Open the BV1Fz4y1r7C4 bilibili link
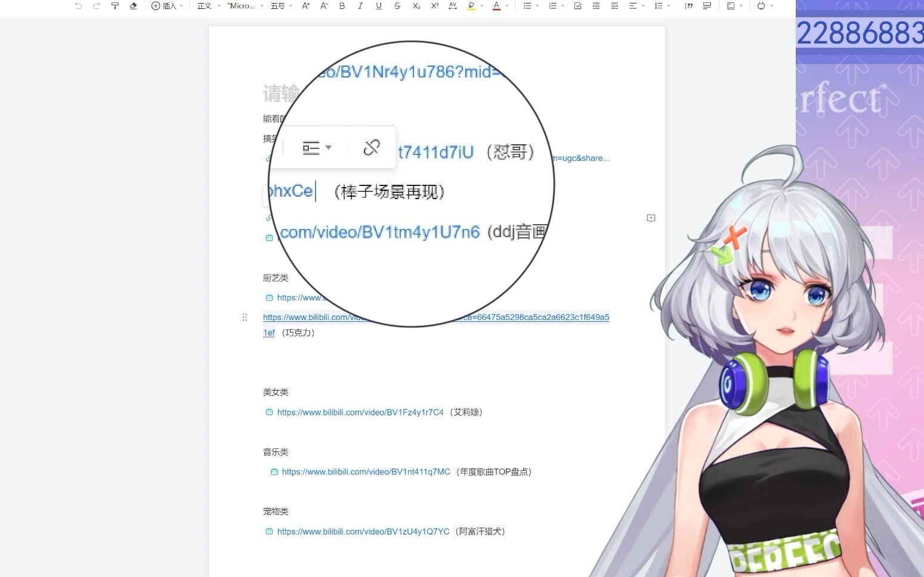This screenshot has height=577, width=924. pyautogui.click(x=360, y=412)
